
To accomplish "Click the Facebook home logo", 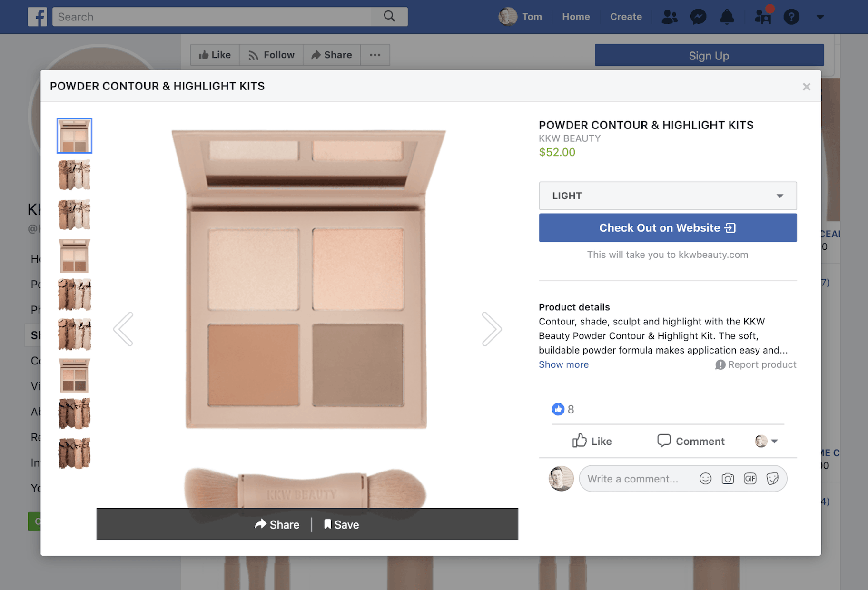I will click(x=38, y=17).
